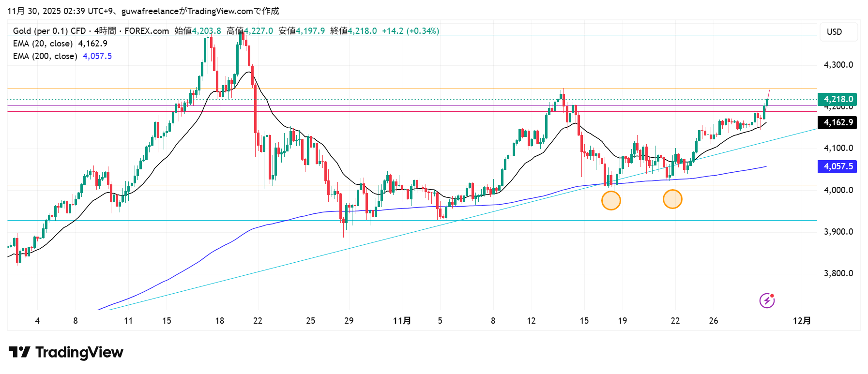
Task: Select the left orange circle marker
Action: click(x=611, y=200)
